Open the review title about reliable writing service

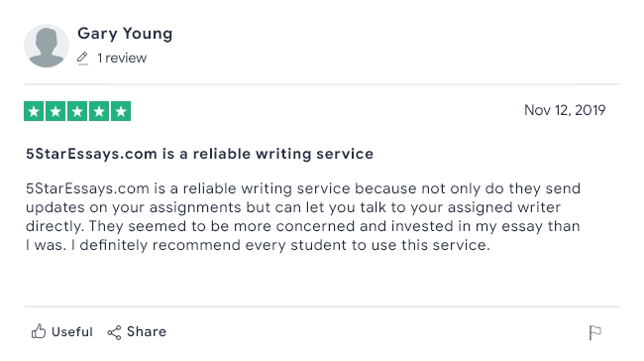pos(199,154)
